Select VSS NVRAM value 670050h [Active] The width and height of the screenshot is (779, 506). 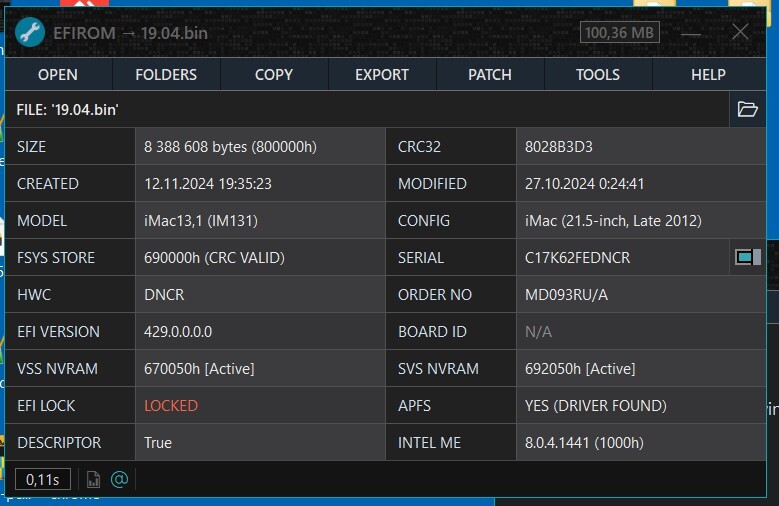coord(199,369)
